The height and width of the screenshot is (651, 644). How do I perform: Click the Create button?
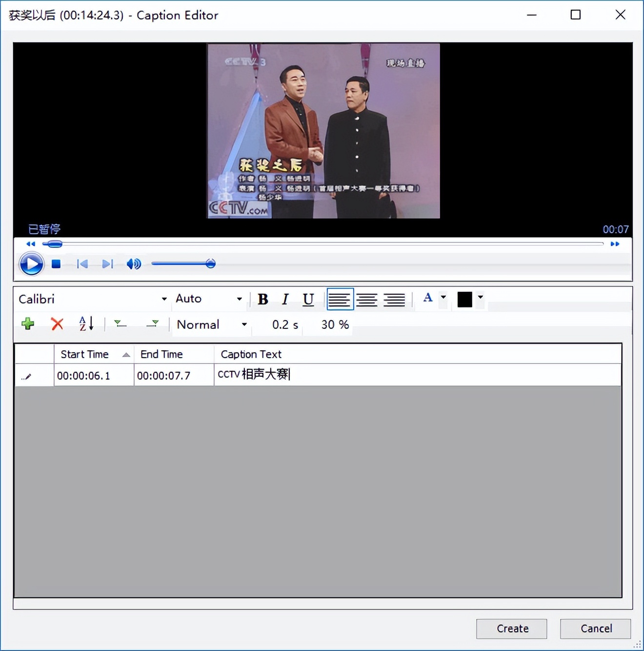tap(511, 629)
